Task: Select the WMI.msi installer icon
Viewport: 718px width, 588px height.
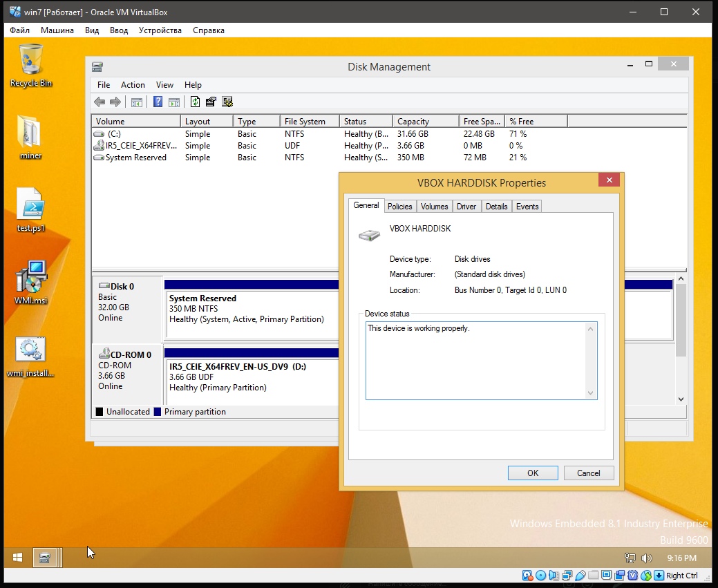Action: click(x=30, y=282)
